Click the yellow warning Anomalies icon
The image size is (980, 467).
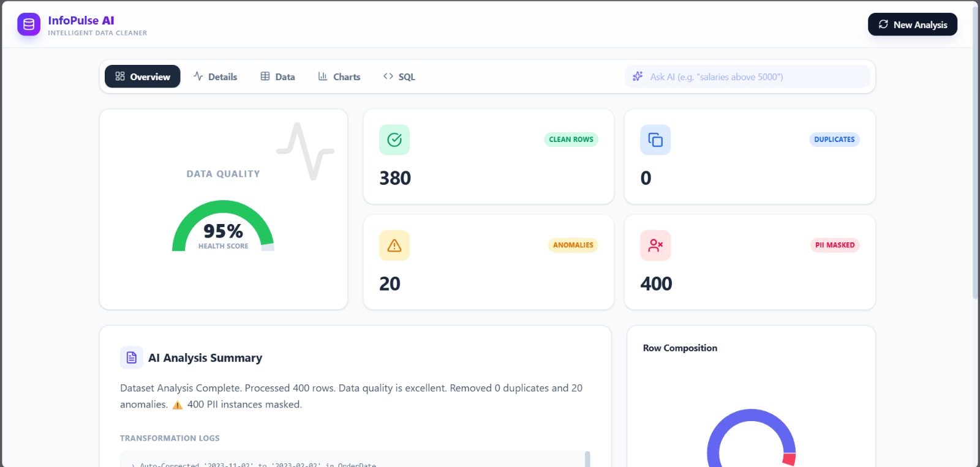coord(394,245)
